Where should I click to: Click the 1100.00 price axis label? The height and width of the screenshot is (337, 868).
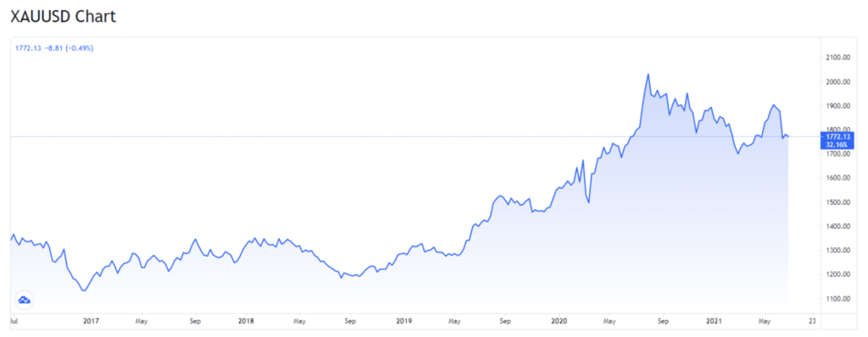(x=838, y=299)
